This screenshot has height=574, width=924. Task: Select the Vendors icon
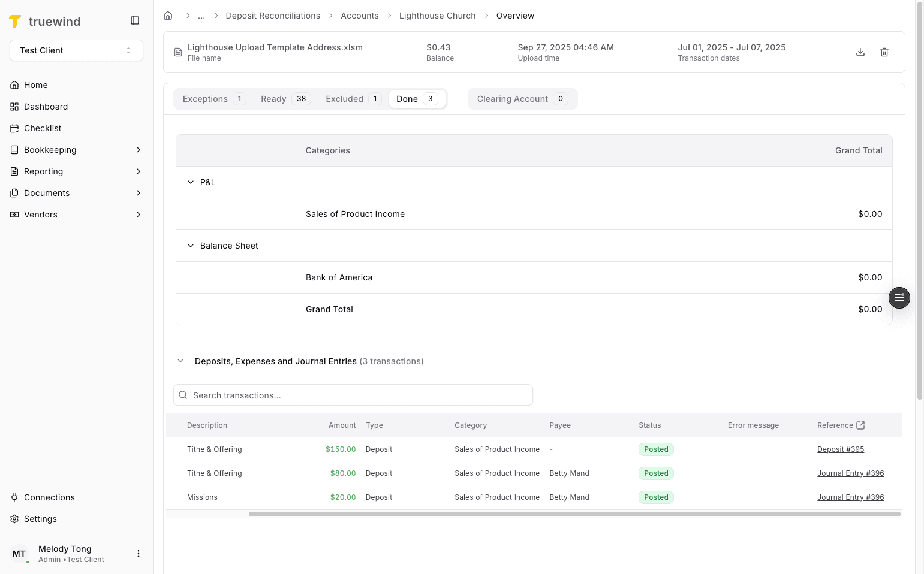(x=13, y=214)
